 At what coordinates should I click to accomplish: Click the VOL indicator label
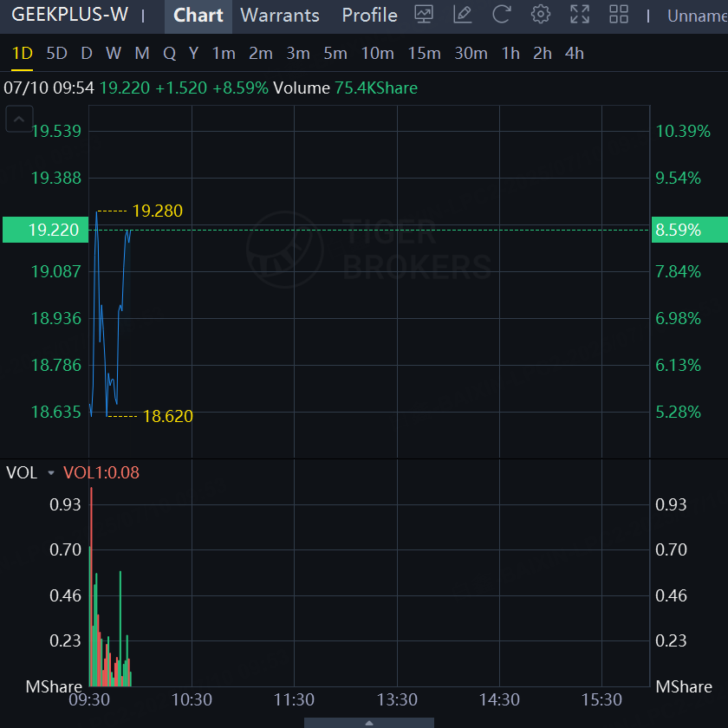[22, 472]
